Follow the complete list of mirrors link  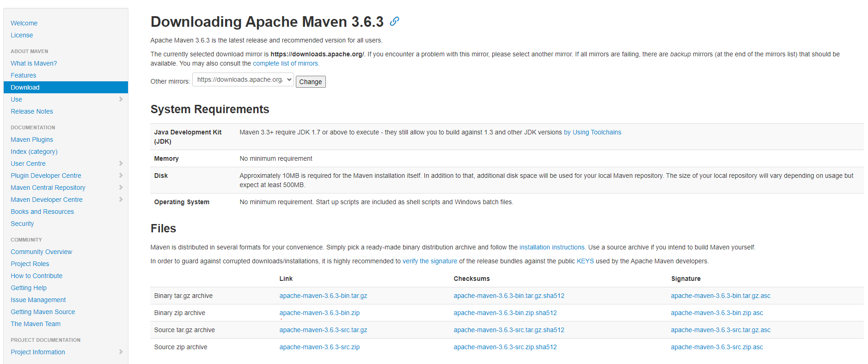(x=286, y=63)
